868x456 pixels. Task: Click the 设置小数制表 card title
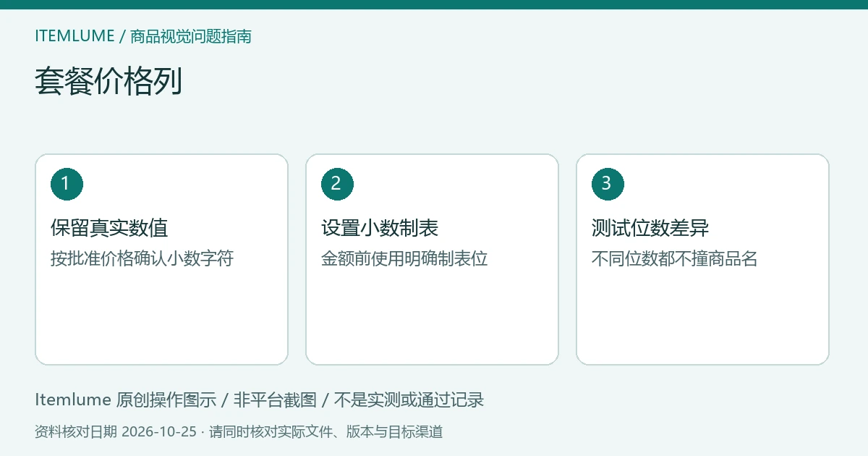click(x=380, y=228)
